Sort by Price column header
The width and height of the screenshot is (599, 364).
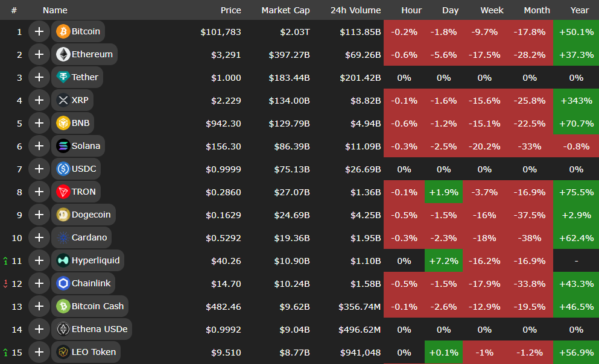tap(230, 10)
